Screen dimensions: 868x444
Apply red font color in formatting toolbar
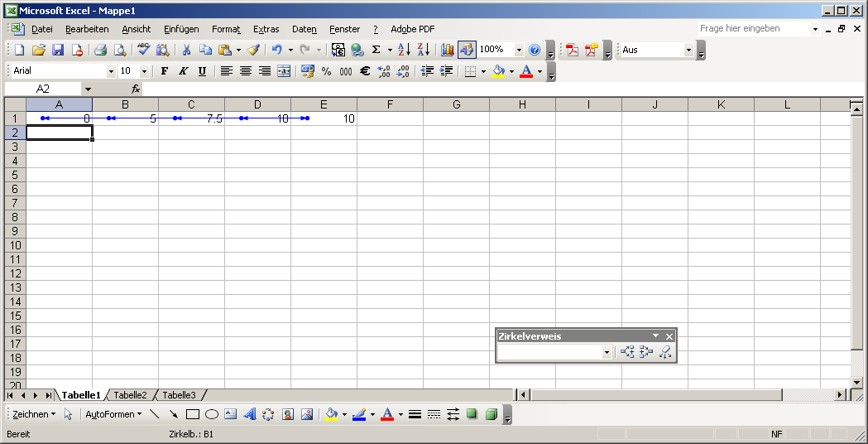526,71
